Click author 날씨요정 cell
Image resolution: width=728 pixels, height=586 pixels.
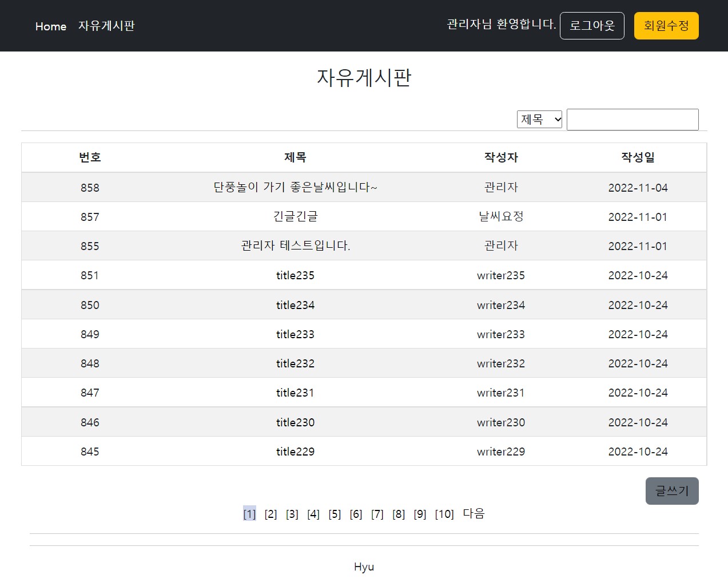pos(501,216)
